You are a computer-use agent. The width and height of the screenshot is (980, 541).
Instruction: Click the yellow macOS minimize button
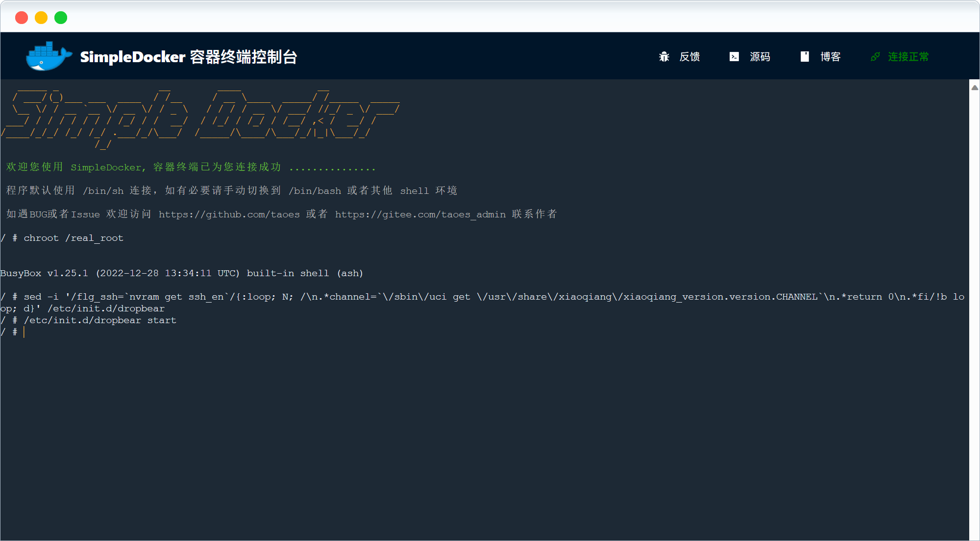pos(41,18)
